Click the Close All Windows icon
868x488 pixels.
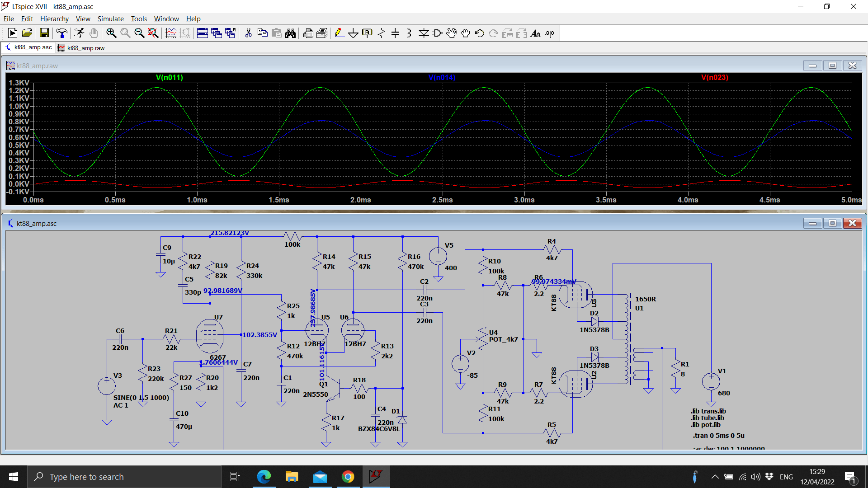pyautogui.click(x=231, y=33)
